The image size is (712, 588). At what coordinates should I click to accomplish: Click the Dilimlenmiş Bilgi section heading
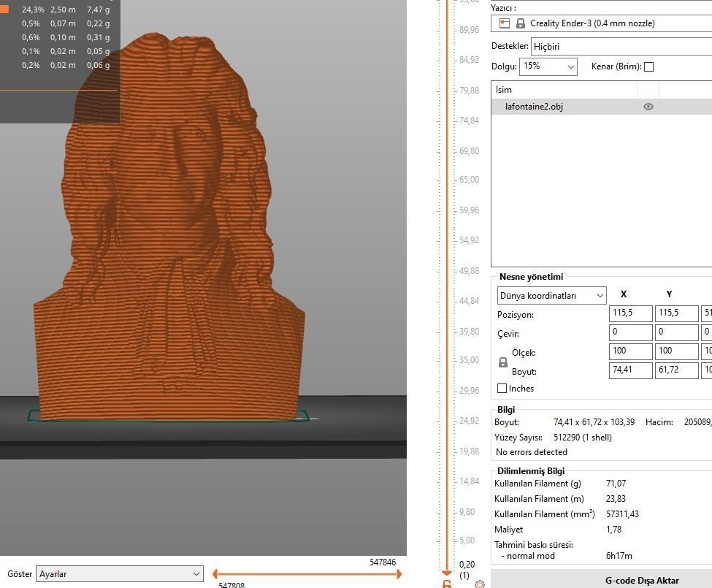[x=530, y=471]
